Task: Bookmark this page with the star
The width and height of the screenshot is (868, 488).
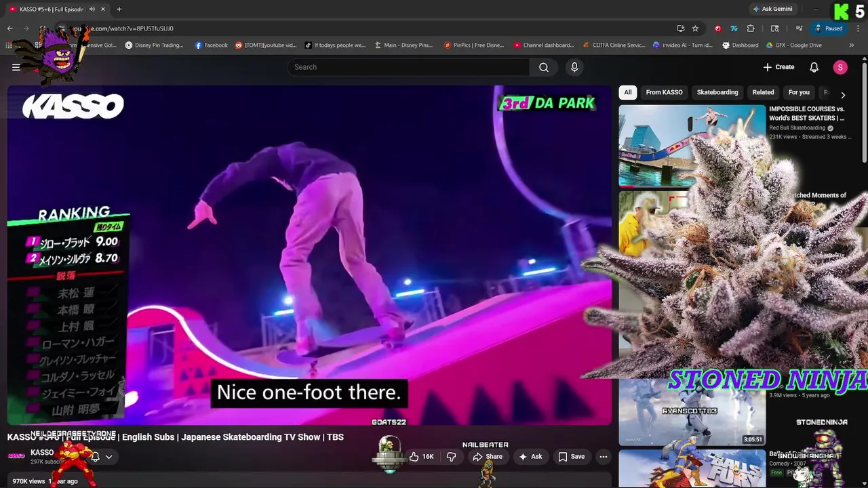Action: point(695,28)
